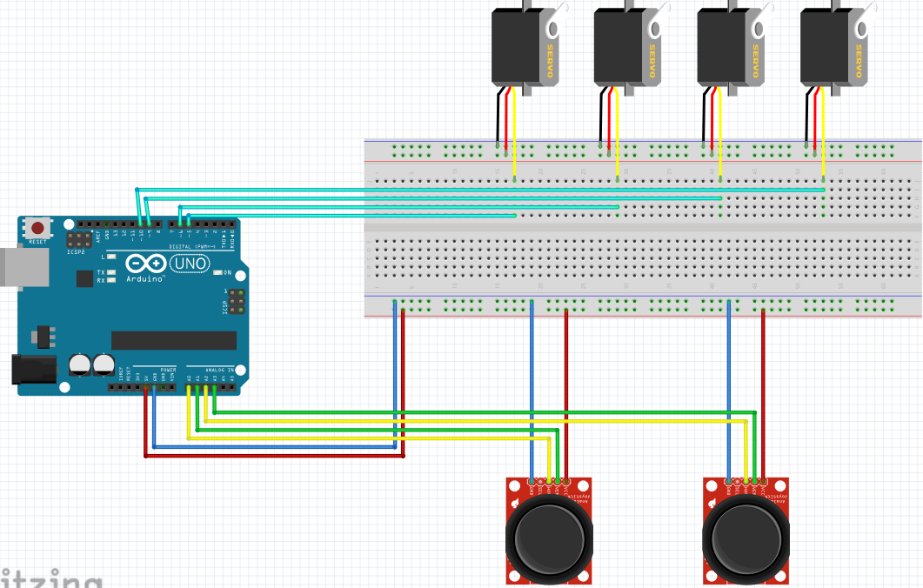The height and width of the screenshot is (588, 923).
Task: Select the ICSP2 header near RESET
Action: pos(79,239)
